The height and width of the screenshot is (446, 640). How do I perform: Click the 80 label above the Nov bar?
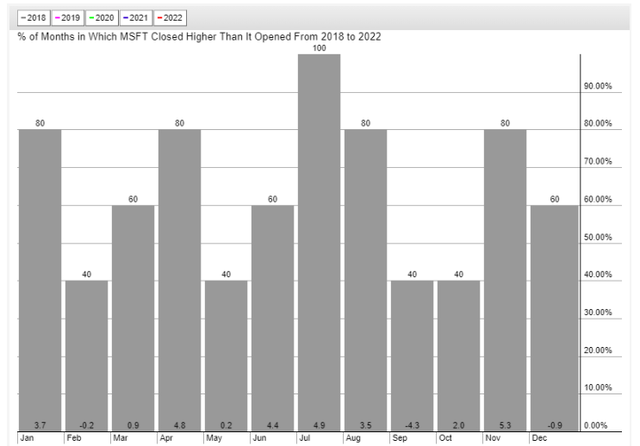(x=505, y=123)
